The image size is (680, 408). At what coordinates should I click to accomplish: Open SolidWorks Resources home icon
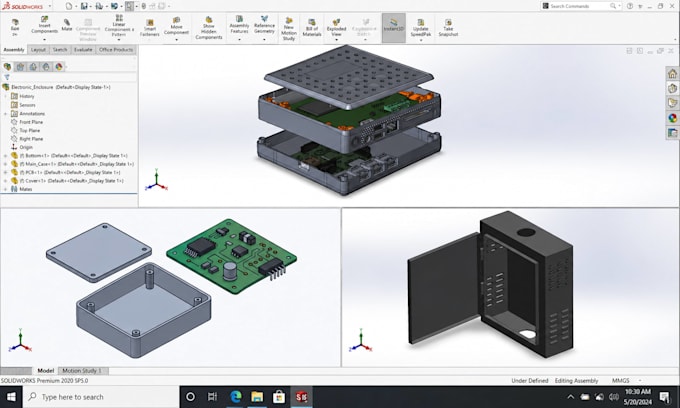click(672, 74)
